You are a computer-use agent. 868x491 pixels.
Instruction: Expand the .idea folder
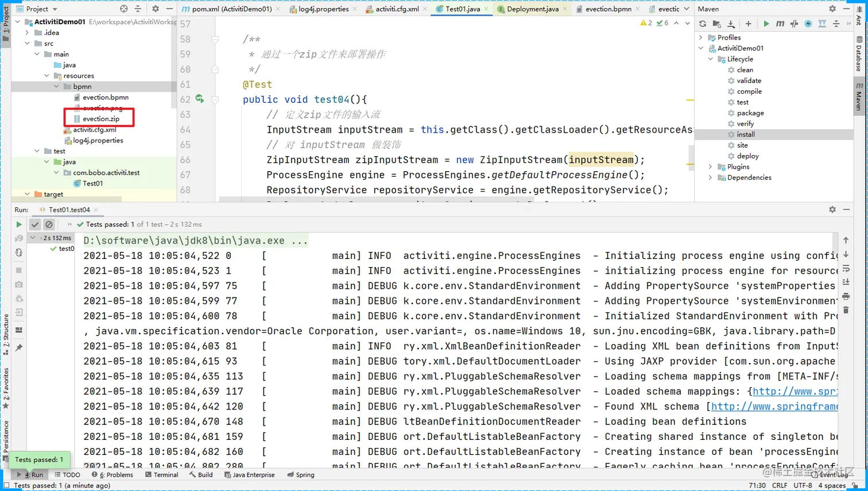[27, 33]
